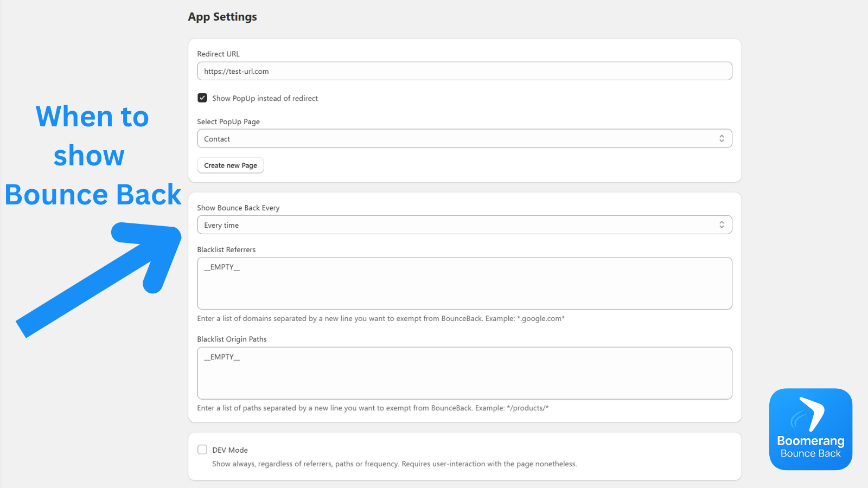Click the Create new Page button

[231, 165]
